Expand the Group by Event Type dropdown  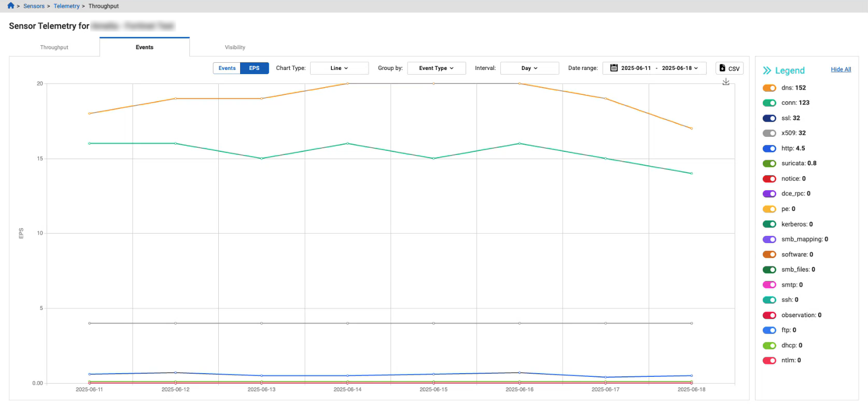[436, 68]
